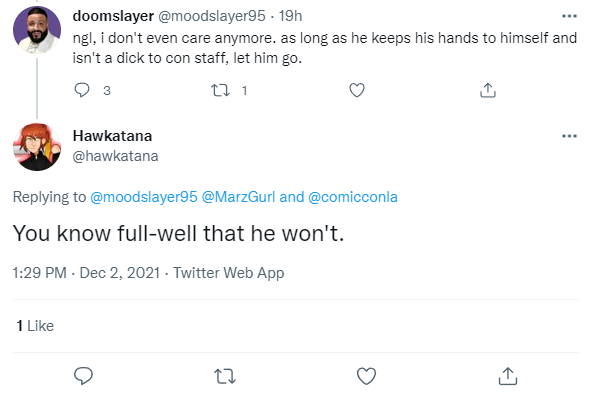The image size is (591, 397).
Task: Open the more options menu on Hawkatana's tweet
Action: pyautogui.click(x=569, y=136)
